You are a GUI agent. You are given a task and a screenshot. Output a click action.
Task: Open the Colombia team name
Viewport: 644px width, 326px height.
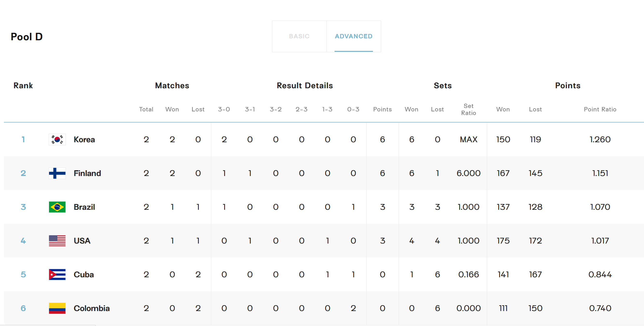click(92, 308)
